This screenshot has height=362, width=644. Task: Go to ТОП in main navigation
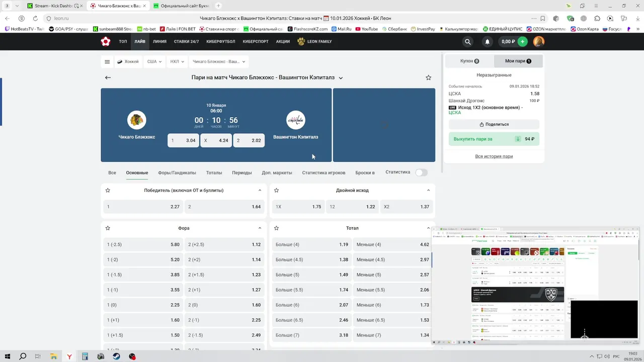click(x=123, y=42)
